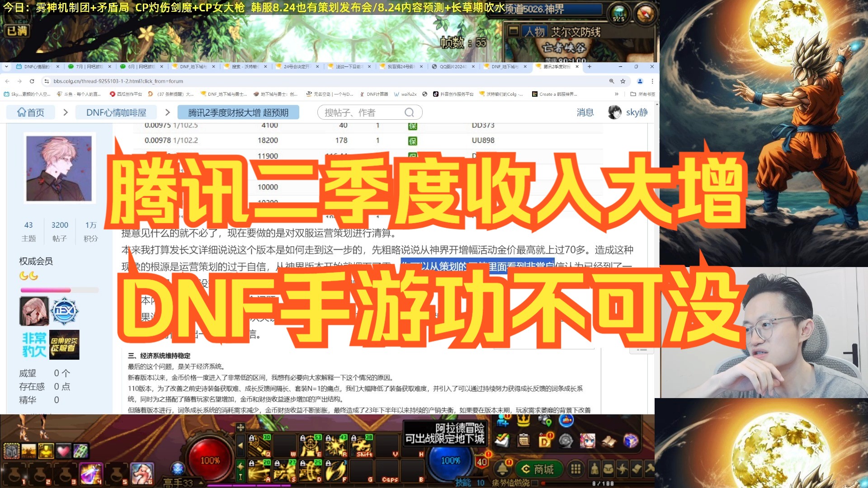Viewport: 868px width, 488px height.
Task: Reload the current page
Action: (x=32, y=81)
